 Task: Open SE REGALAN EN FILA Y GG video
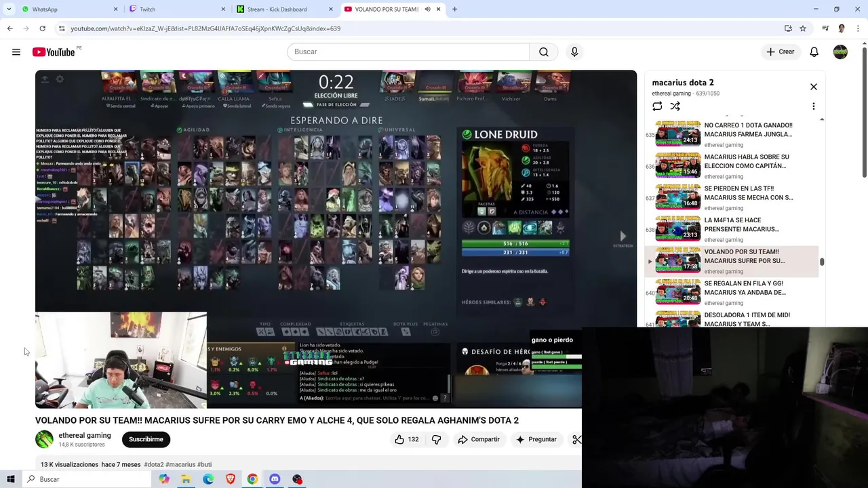[x=732, y=292]
